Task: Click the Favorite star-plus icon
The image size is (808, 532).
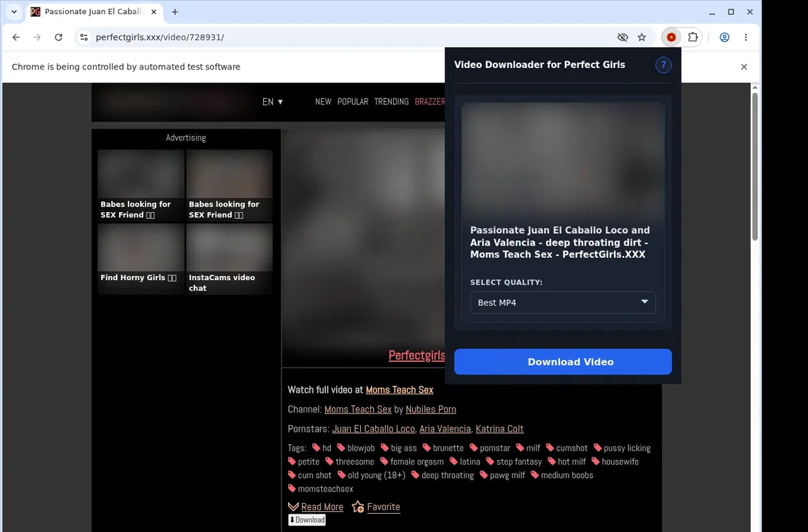Action: point(358,507)
